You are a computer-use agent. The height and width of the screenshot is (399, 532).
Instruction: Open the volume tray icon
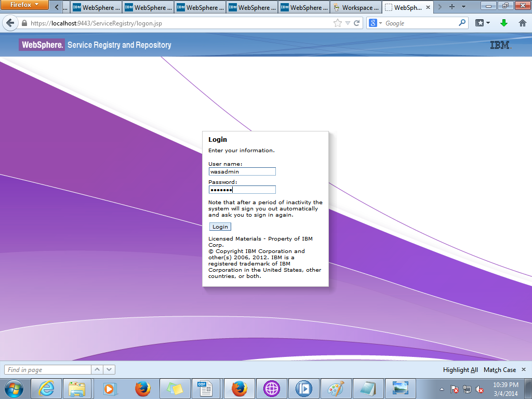click(480, 389)
